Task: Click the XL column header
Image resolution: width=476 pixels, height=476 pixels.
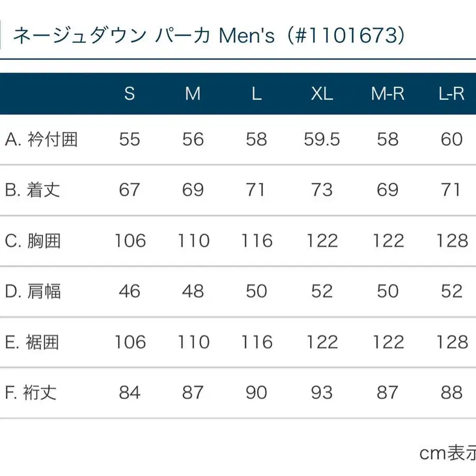Action: click(x=322, y=94)
